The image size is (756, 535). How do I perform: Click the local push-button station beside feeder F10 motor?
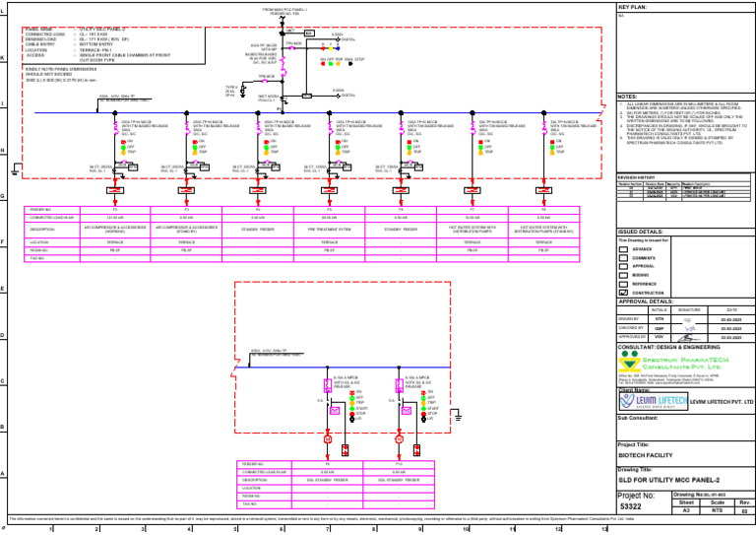(416, 450)
